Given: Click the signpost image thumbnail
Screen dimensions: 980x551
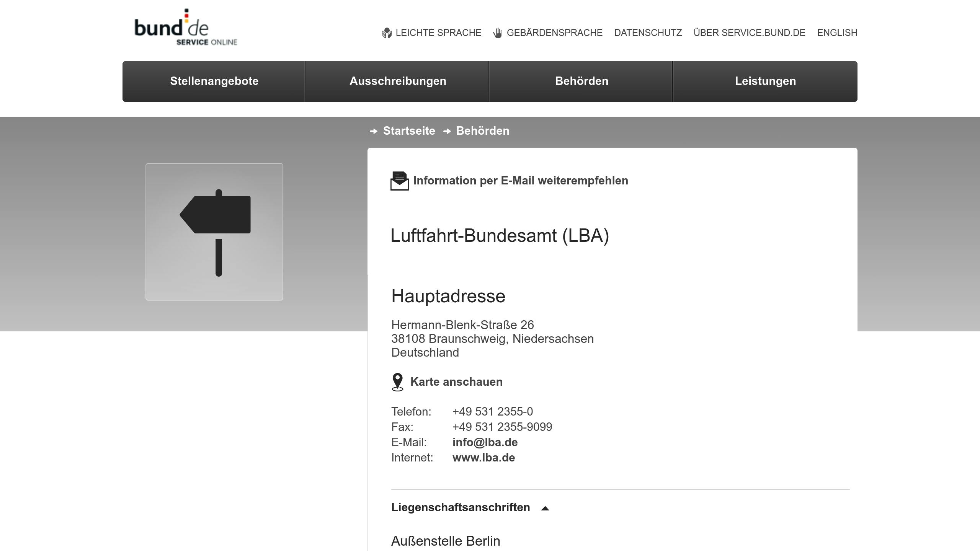Looking at the screenshot, I should pyautogui.click(x=214, y=232).
